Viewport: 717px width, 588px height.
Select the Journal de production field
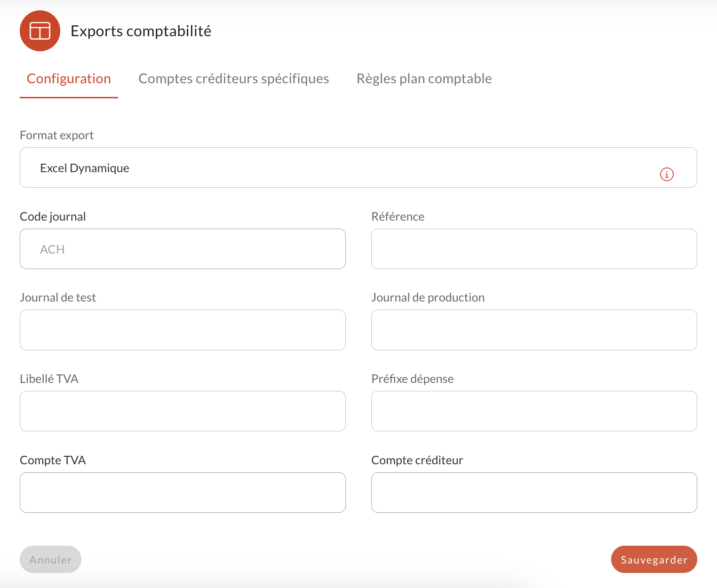click(x=534, y=330)
